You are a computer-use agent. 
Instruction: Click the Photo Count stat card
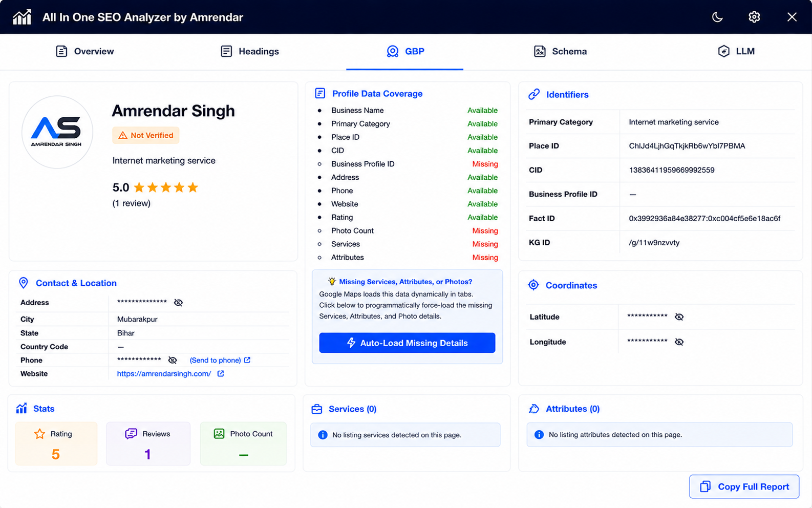pos(243,443)
